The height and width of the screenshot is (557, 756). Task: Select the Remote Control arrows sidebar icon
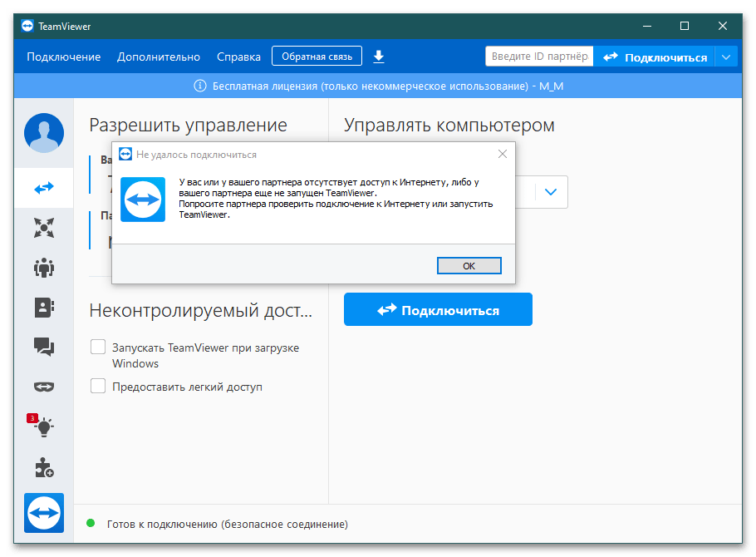click(44, 188)
